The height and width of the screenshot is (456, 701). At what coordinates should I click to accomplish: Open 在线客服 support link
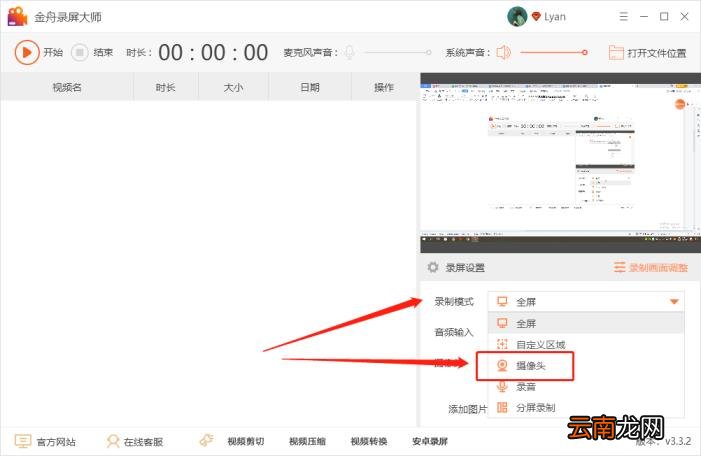tap(143, 442)
